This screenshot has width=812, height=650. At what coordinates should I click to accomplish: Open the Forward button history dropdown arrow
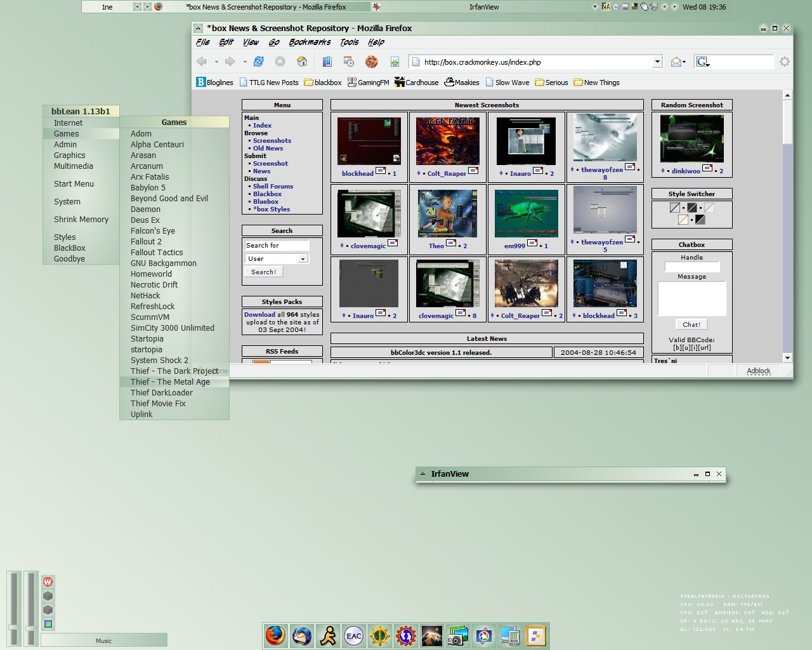(245, 62)
